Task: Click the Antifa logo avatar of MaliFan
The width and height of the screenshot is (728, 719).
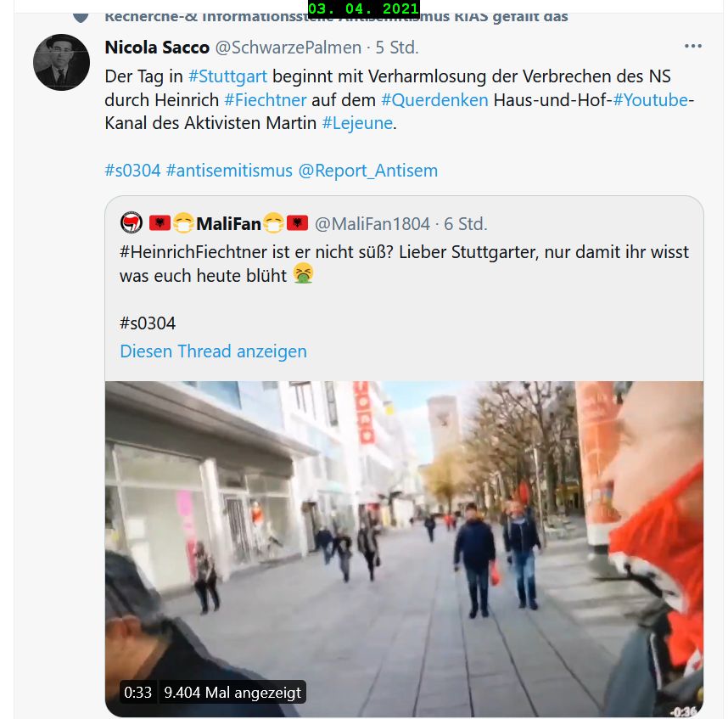Action: click(132, 223)
